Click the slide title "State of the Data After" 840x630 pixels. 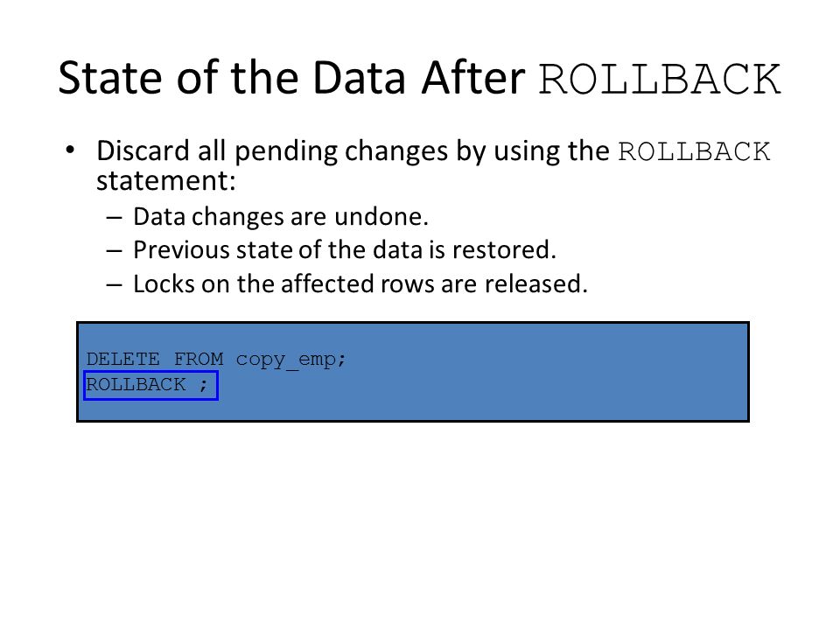291,78
